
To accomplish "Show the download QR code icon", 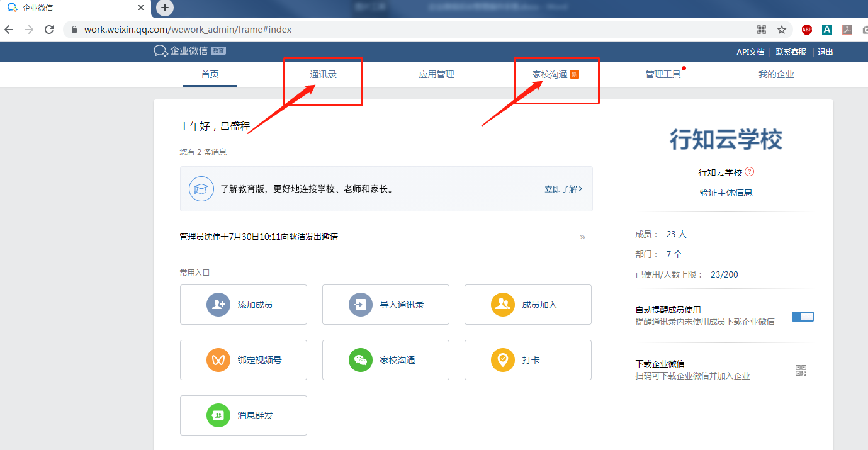I will pyautogui.click(x=801, y=371).
